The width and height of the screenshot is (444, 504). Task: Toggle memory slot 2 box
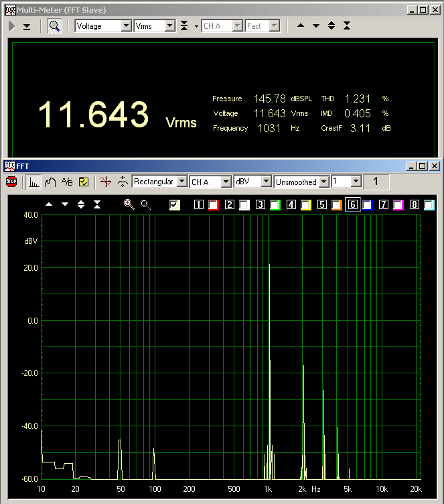click(x=230, y=204)
